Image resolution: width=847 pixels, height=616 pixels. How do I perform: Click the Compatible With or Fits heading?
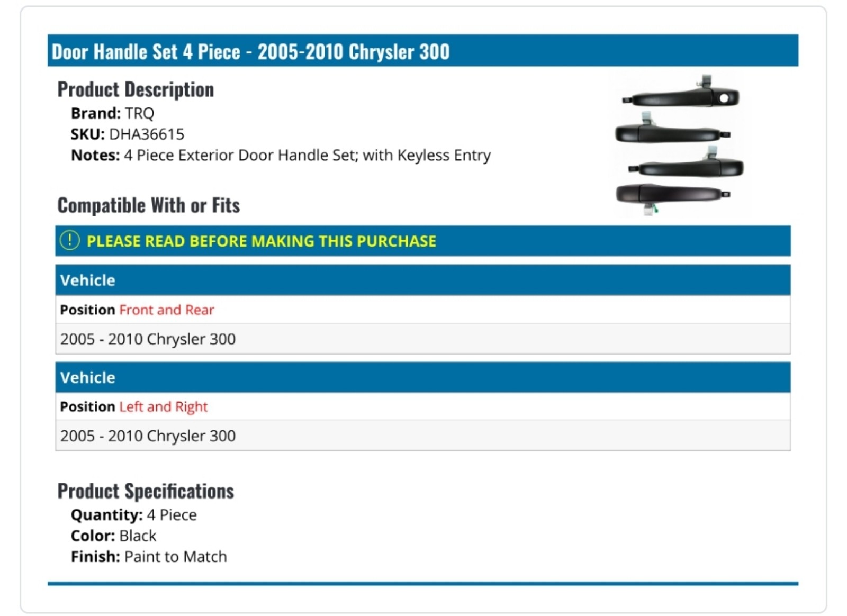149,205
